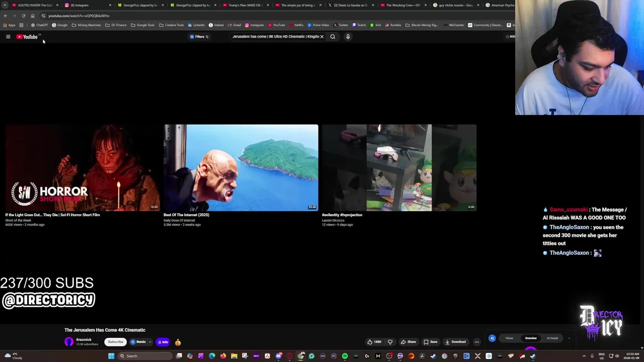Dislike the video
The height and width of the screenshot is (362, 644).
pos(390,342)
